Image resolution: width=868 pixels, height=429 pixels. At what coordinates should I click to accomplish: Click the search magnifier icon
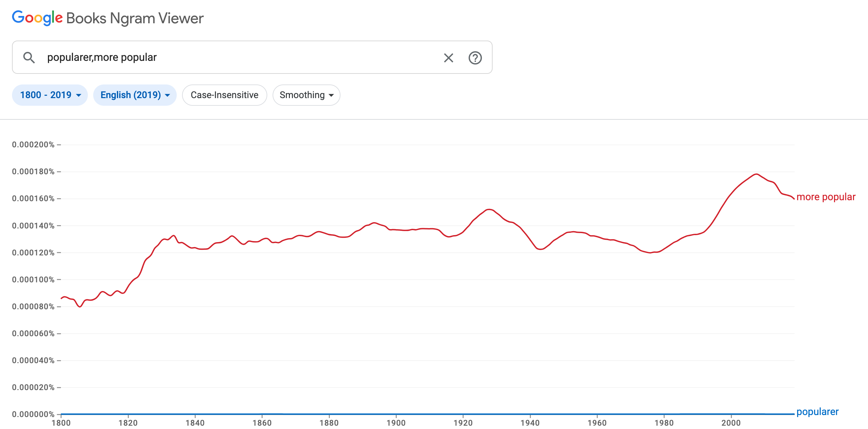pyautogui.click(x=30, y=58)
